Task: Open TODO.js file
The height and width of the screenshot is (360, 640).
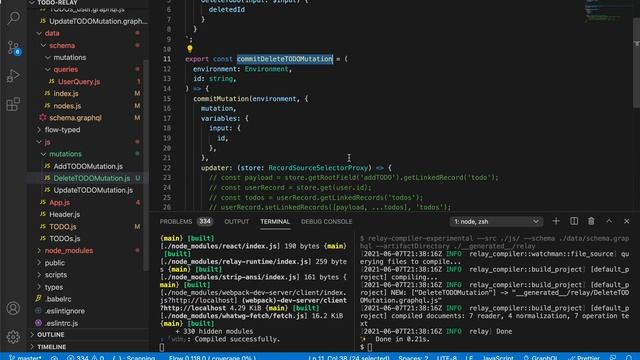Action: click(62, 227)
